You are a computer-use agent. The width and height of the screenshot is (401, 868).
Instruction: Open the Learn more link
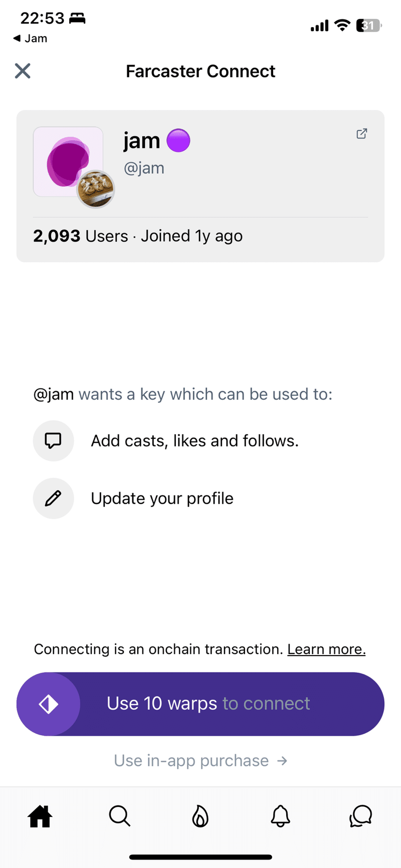pyautogui.click(x=326, y=649)
